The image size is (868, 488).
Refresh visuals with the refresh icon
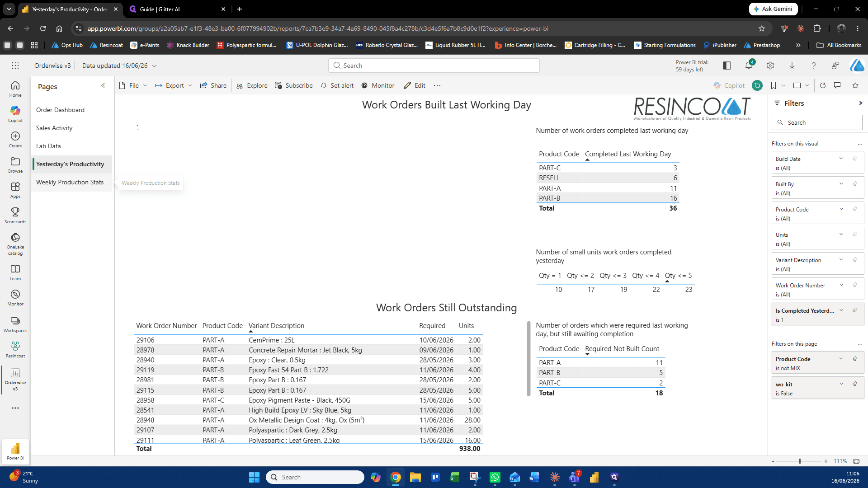[823, 85]
